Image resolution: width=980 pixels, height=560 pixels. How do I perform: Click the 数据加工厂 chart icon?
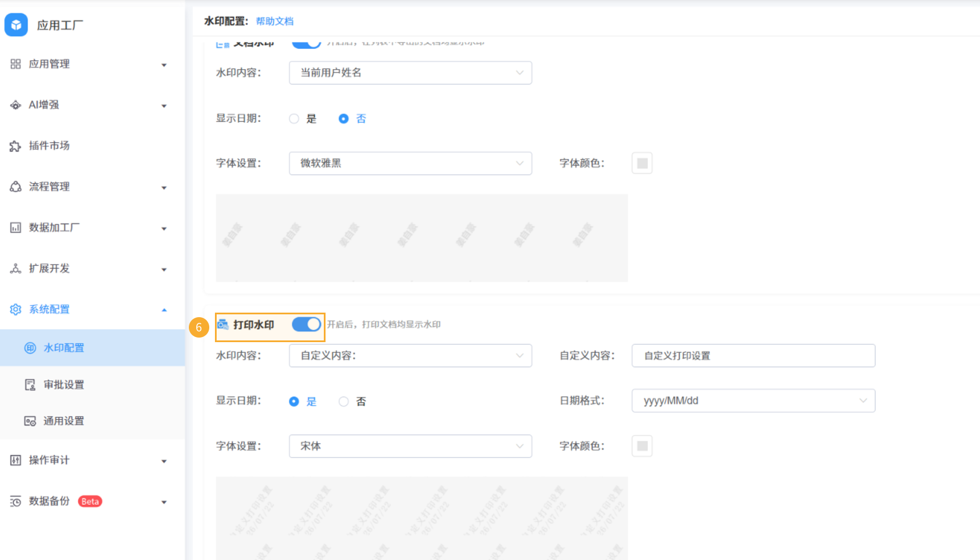click(15, 228)
